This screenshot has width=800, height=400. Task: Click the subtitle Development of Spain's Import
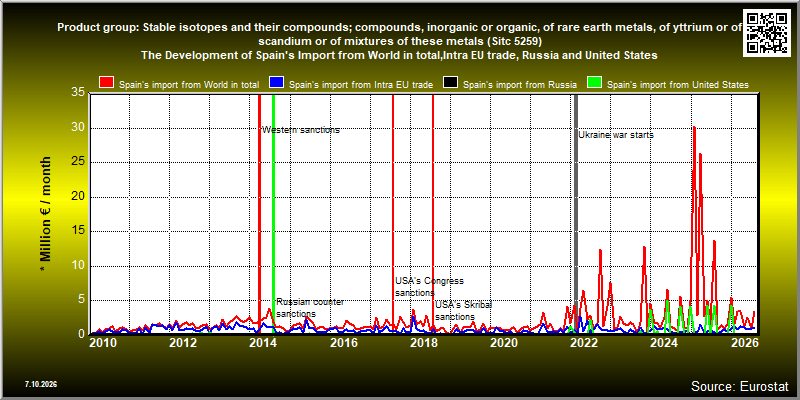click(x=399, y=56)
